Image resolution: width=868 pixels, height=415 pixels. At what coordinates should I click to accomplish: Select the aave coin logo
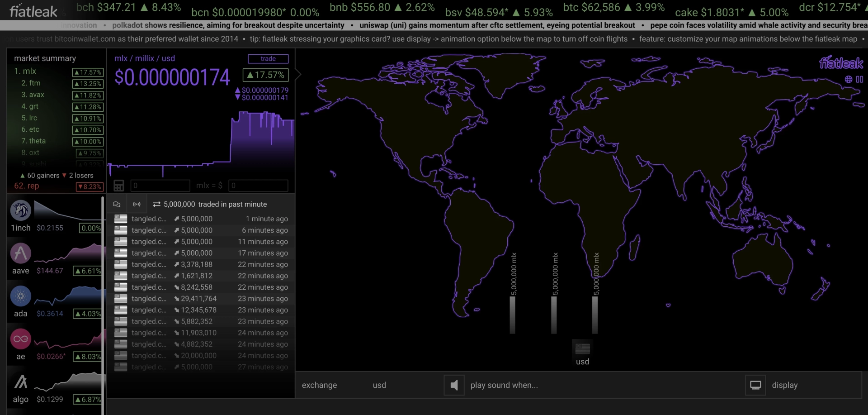21,253
